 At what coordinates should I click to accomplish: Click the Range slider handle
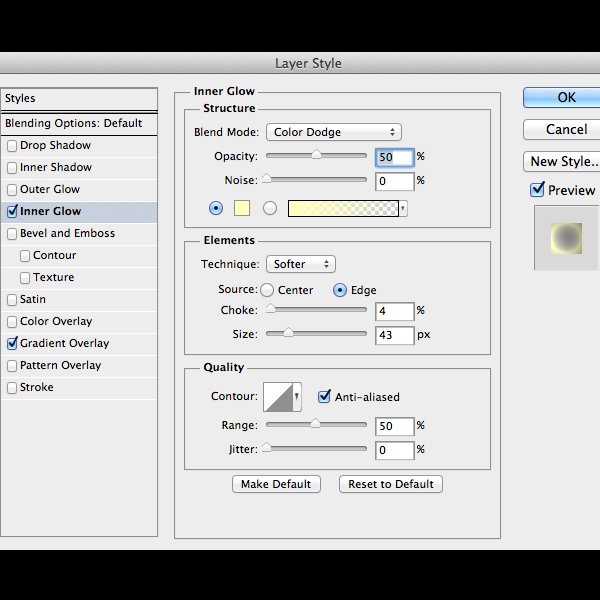(315, 423)
